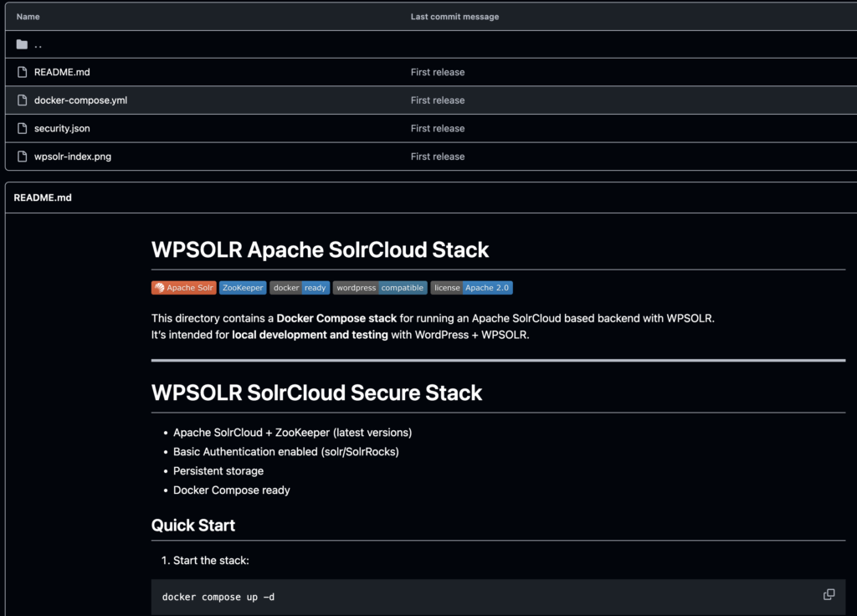Click the ZooKeeper badge
Image resolution: width=857 pixels, height=616 pixels.
(243, 288)
